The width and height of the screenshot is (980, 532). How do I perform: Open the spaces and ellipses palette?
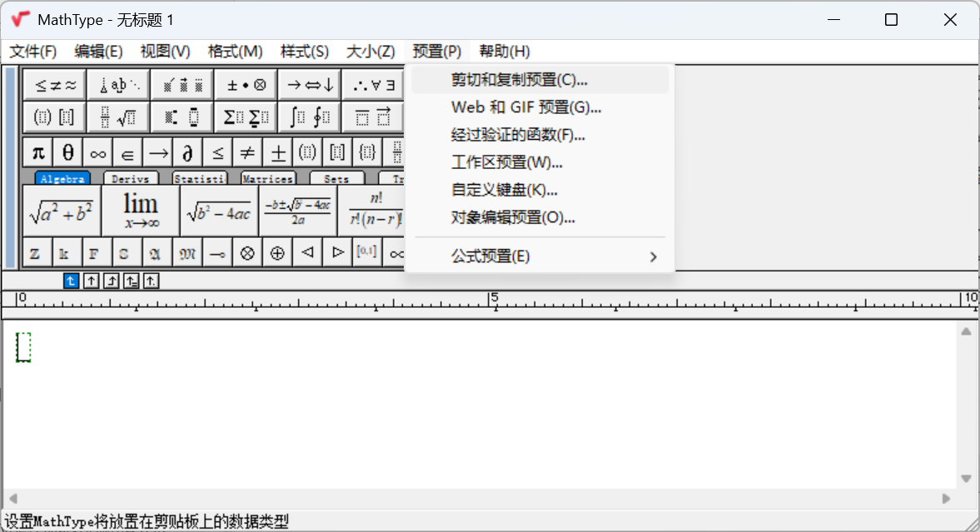[x=119, y=85]
